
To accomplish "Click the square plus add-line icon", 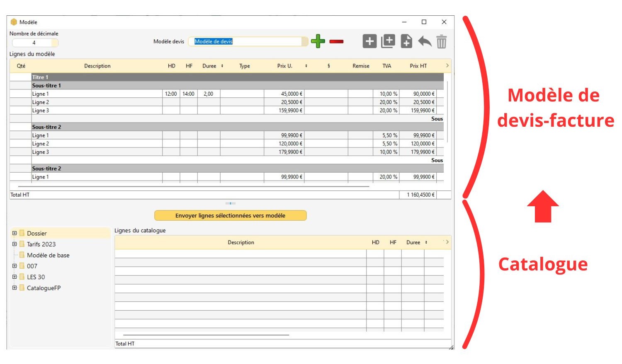I will pyautogui.click(x=369, y=41).
